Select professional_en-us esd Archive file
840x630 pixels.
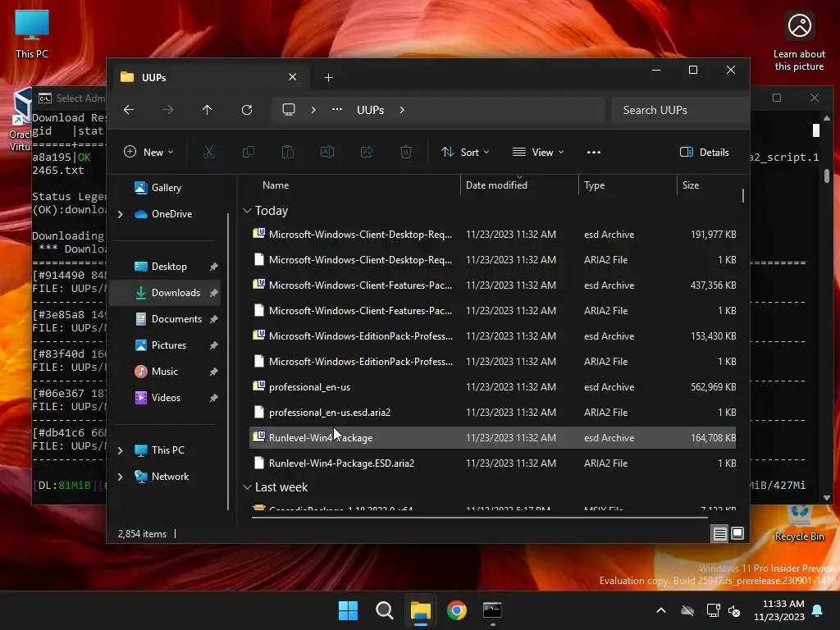493,387
